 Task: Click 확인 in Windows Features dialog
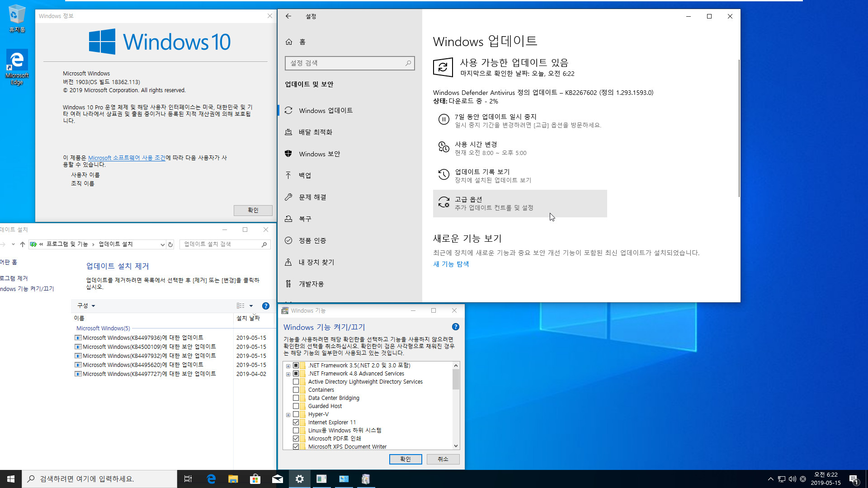tap(406, 460)
